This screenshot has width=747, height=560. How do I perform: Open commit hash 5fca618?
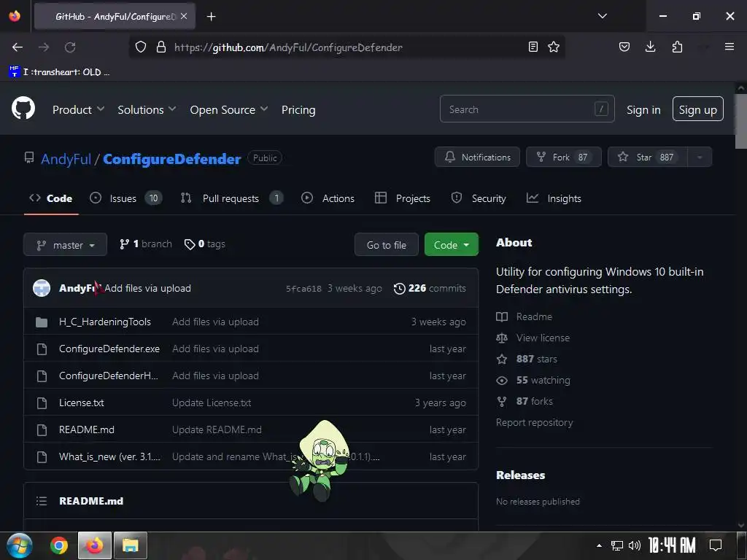click(x=303, y=289)
